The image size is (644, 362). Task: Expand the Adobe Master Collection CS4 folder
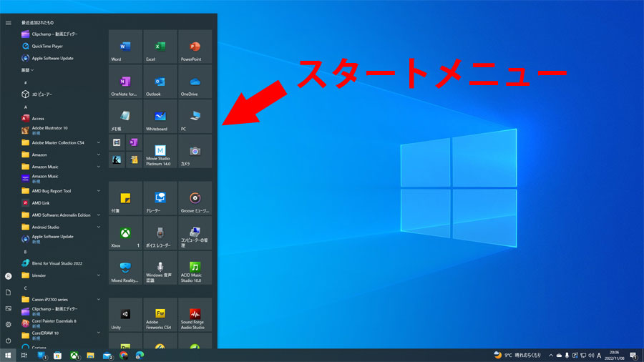point(61,142)
